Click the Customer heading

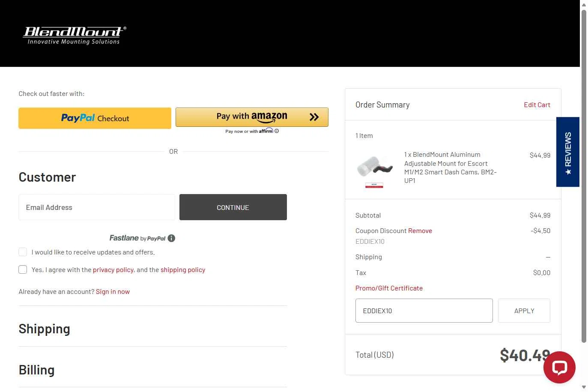(48, 177)
